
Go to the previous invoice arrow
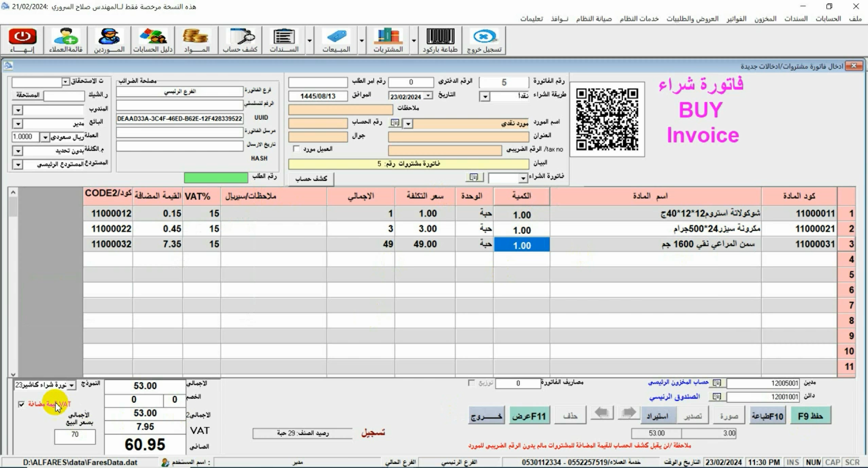click(x=602, y=414)
